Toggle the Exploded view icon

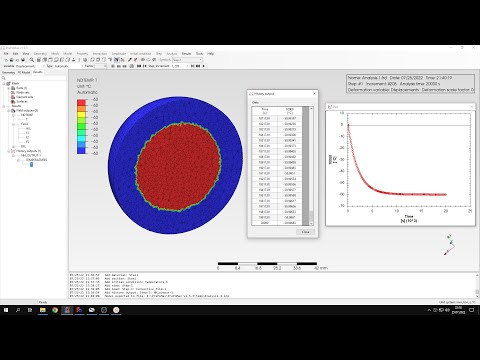(x=122, y=60)
